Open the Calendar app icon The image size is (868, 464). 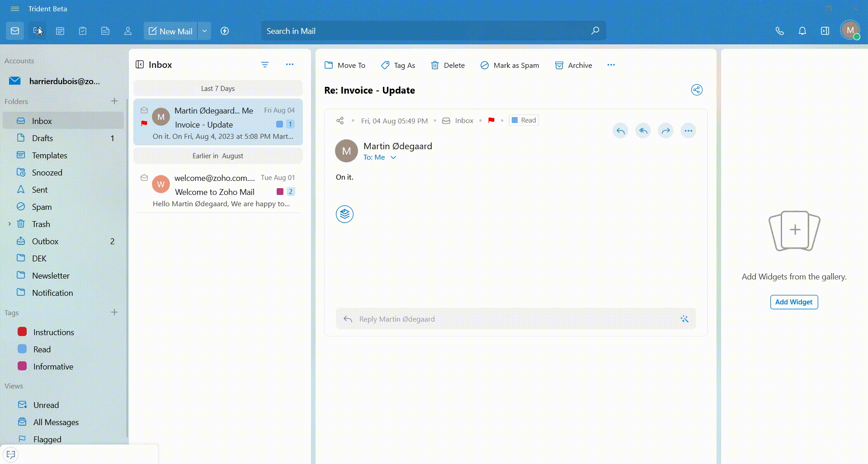tap(60, 31)
